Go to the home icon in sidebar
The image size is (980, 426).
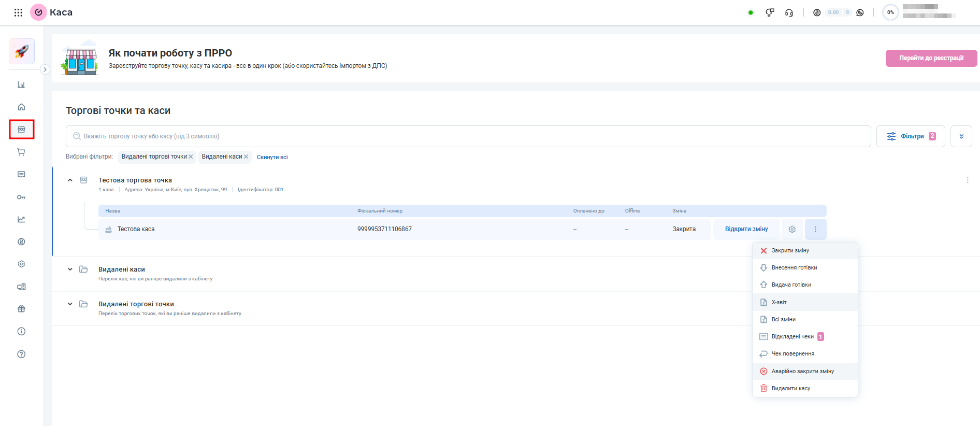pyautogui.click(x=21, y=107)
